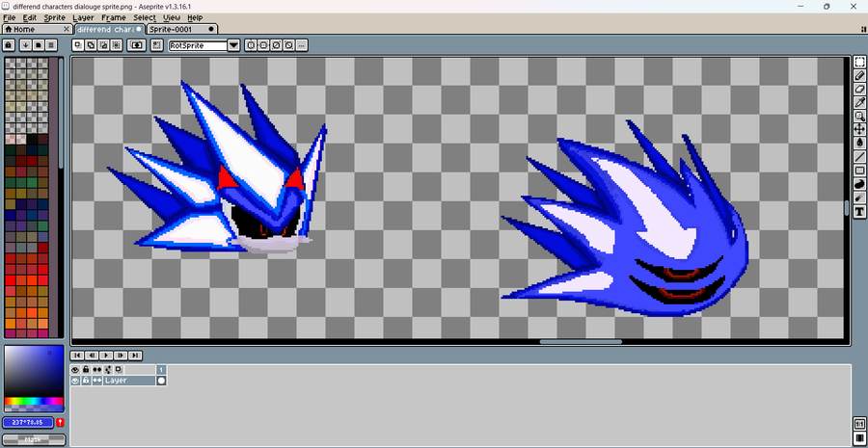Toggle transparent color selection option
The image size is (868, 448).
click(x=136, y=45)
